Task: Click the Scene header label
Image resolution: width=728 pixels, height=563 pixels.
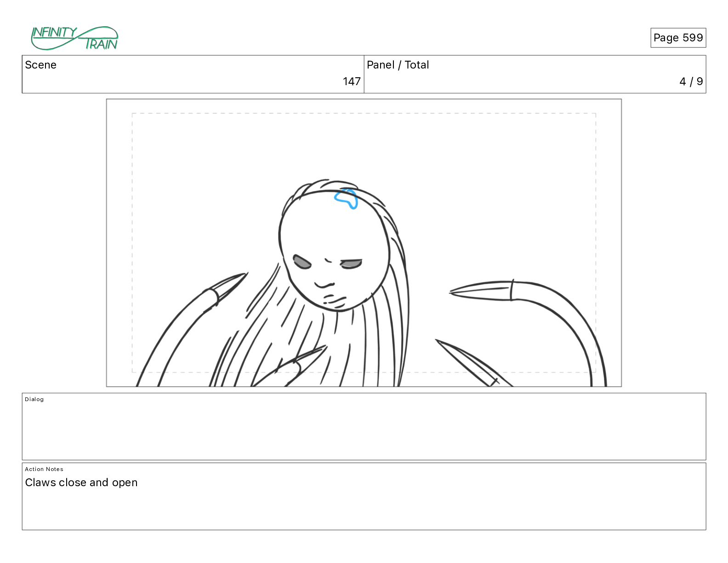Action: (x=40, y=65)
